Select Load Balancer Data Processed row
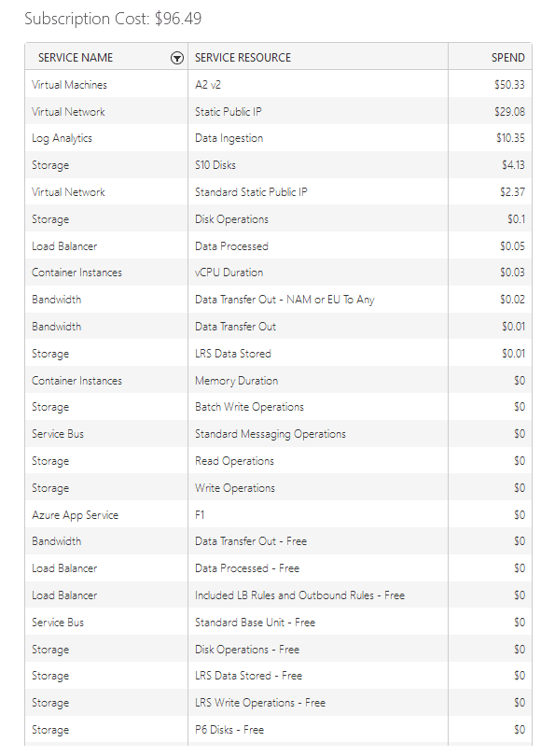 pos(279,245)
